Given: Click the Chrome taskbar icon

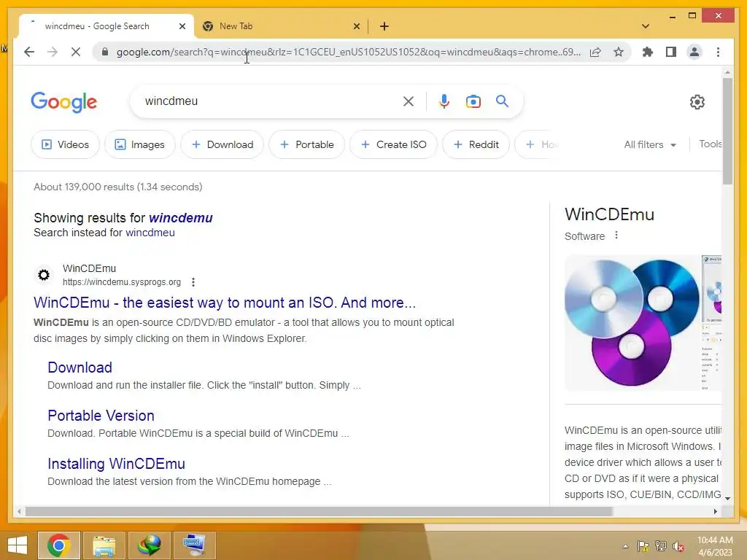Looking at the screenshot, I should pos(58,545).
